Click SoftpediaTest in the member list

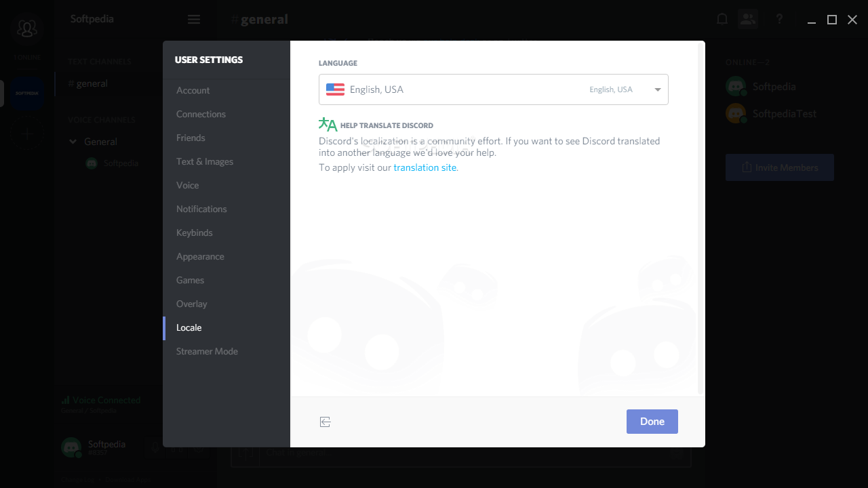tap(785, 114)
